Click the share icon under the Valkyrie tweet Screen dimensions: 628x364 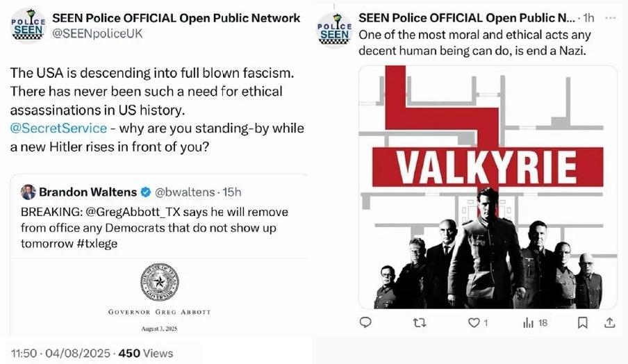click(x=609, y=322)
